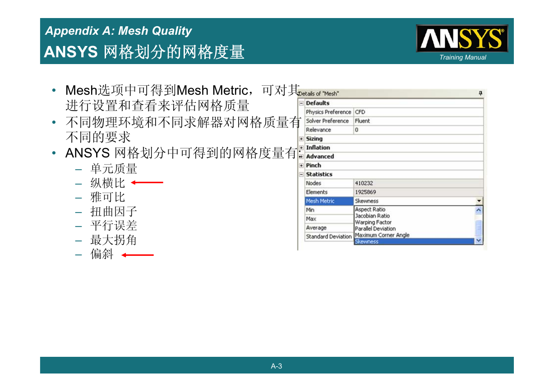This screenshot has width=554, height=392.
Task: Click the Statistics section header text
Action: click(x=319, y=174)
